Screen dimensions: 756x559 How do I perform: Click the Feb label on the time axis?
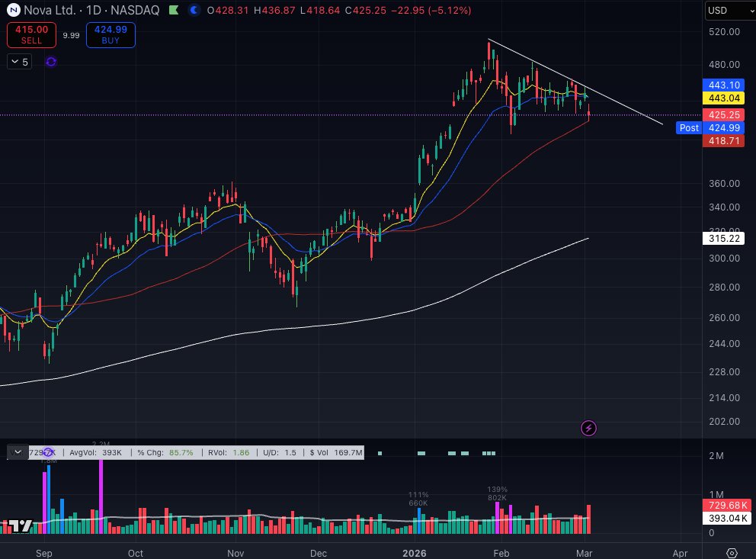point(501,553)
